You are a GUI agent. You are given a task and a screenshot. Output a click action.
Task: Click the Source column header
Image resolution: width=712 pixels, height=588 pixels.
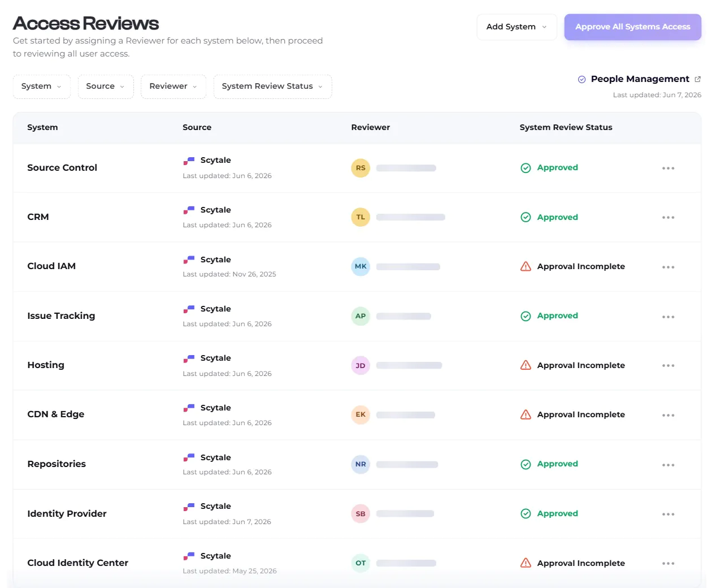[x=197, y=127]
